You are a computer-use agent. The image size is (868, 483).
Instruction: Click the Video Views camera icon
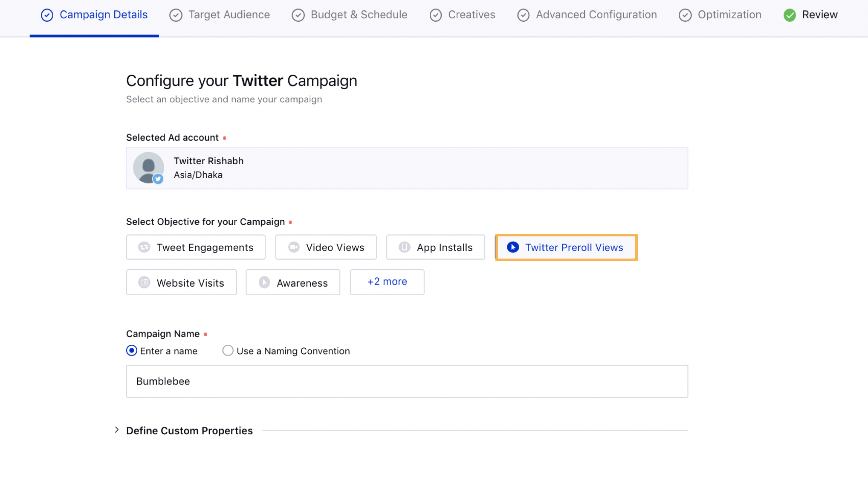pyautogui.click(x=294, y=247)
